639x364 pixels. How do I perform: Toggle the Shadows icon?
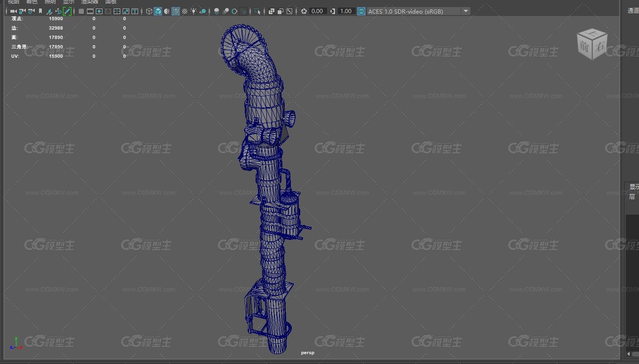click(203, 11)
